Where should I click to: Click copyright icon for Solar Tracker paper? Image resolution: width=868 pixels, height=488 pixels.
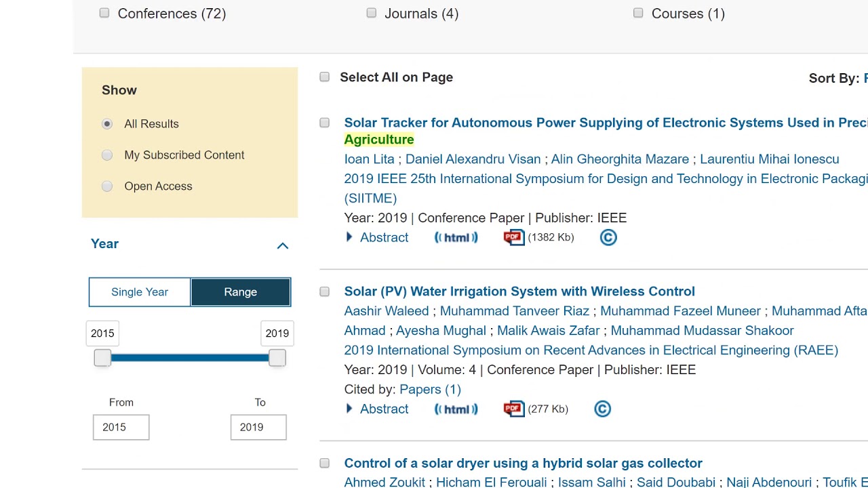[608, 237]
